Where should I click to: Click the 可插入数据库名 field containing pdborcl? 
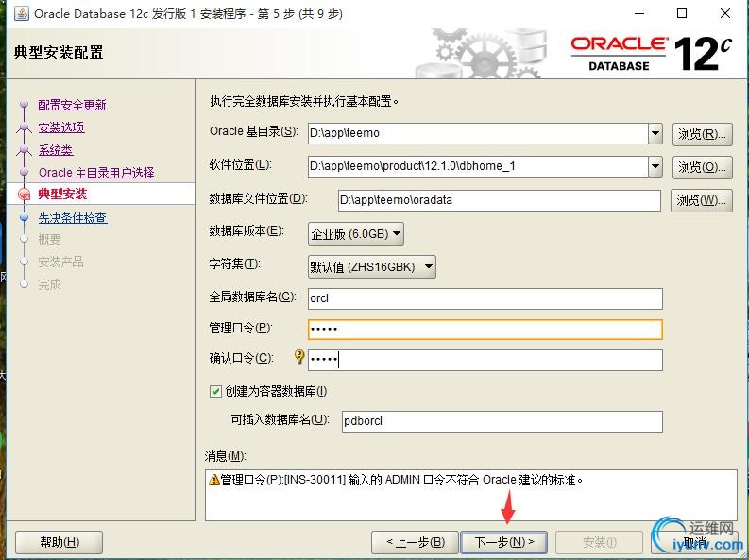502,421
